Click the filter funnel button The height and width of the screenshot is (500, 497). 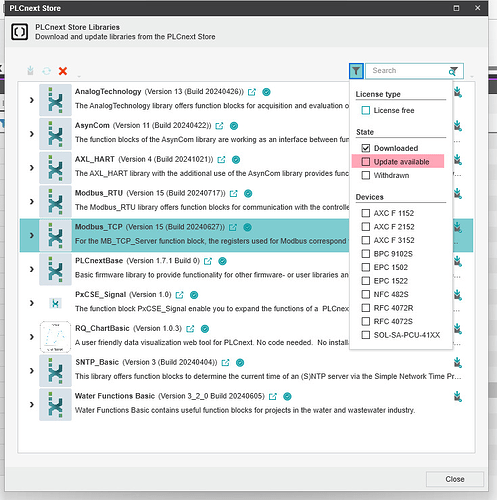pyautogui.click(x=356, y=71)
